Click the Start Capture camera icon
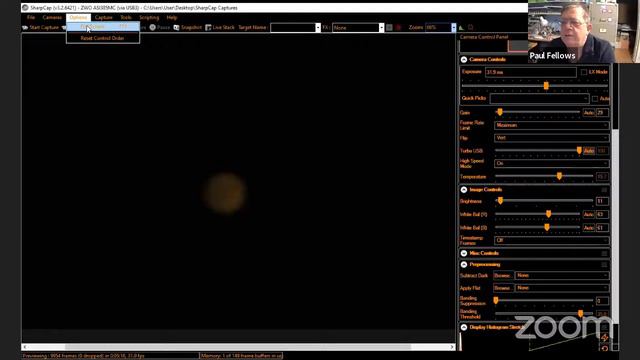 coord(25,28)
